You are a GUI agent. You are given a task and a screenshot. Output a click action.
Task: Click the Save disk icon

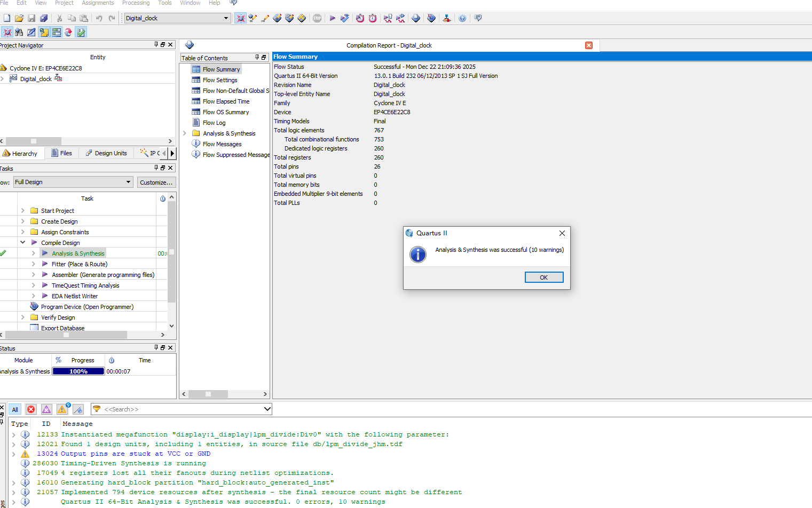click(31, 18)
